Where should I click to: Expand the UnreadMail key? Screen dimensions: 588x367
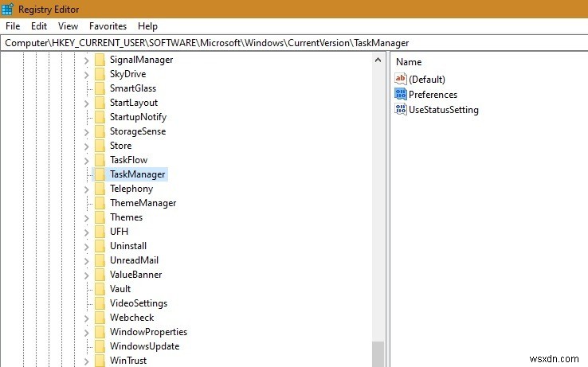(86, 261)
